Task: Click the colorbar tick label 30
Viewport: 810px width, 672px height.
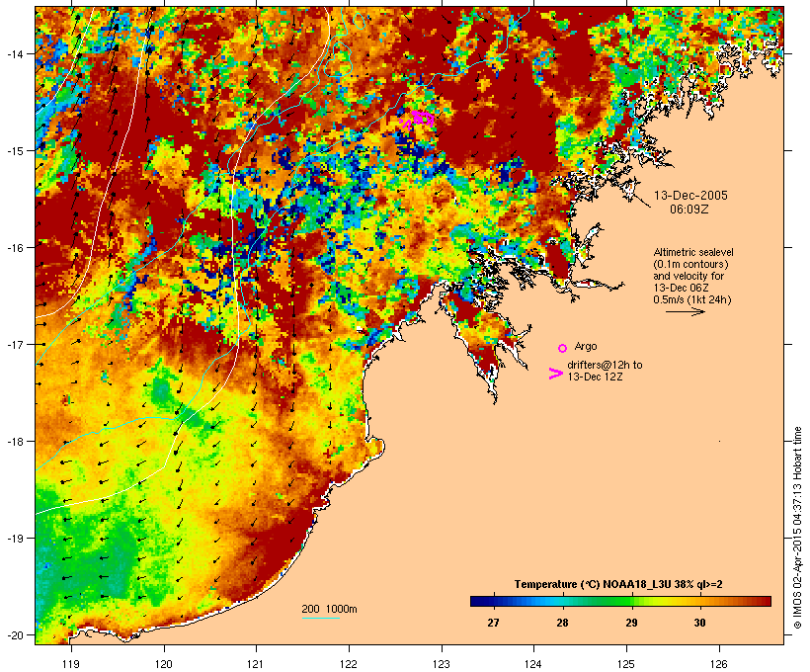Action: 699,623
